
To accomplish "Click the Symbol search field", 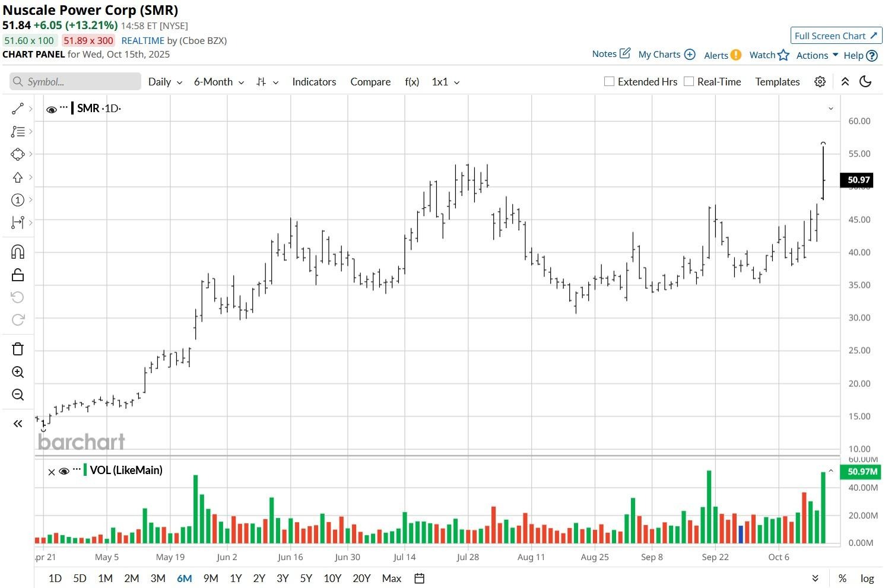I will 75,82.
